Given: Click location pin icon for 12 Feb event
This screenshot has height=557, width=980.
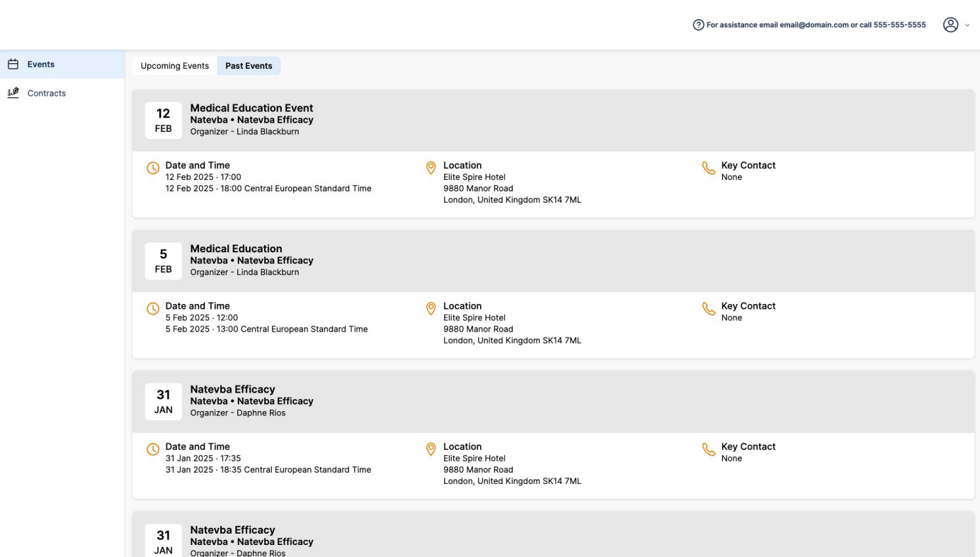Looking at the screenshot, I should [431, 169].
